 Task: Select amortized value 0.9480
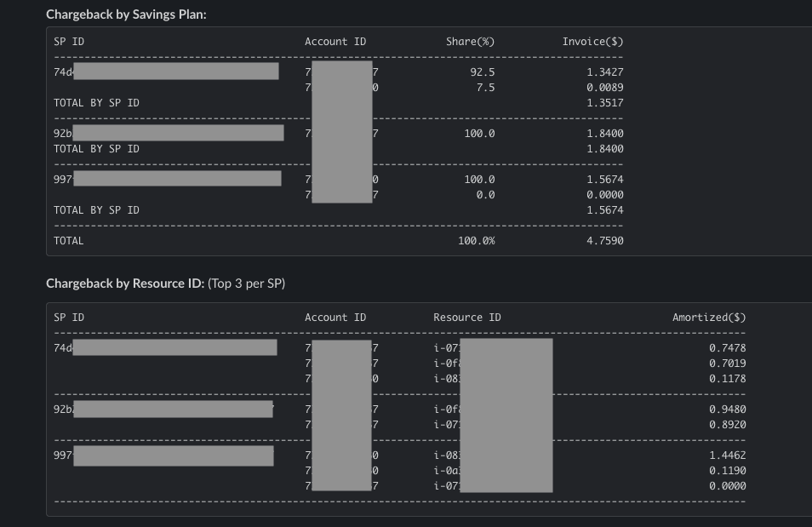coord(728,409)
